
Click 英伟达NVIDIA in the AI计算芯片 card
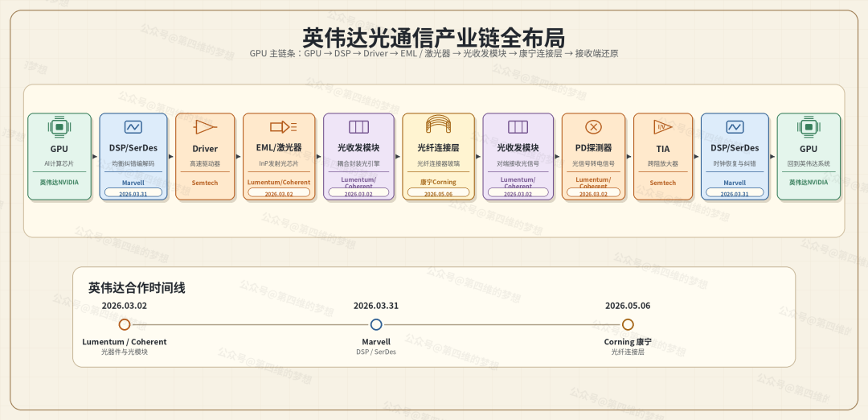59,182
